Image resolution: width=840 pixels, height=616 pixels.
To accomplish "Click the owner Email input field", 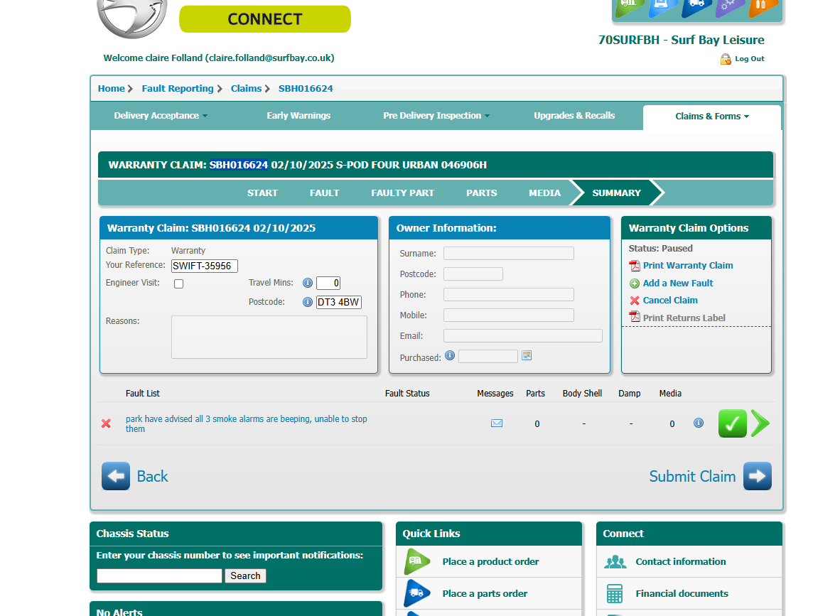I will 523,336.
